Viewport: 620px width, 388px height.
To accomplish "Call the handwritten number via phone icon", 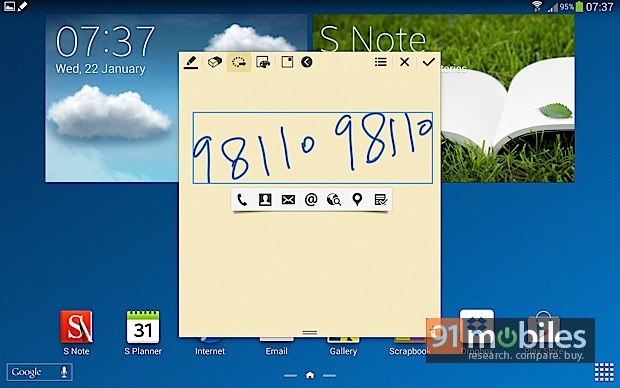I will 242,200.
